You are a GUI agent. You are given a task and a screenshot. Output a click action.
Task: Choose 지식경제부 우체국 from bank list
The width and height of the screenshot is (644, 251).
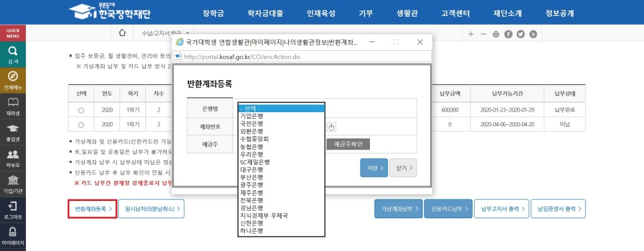point(281,216)
